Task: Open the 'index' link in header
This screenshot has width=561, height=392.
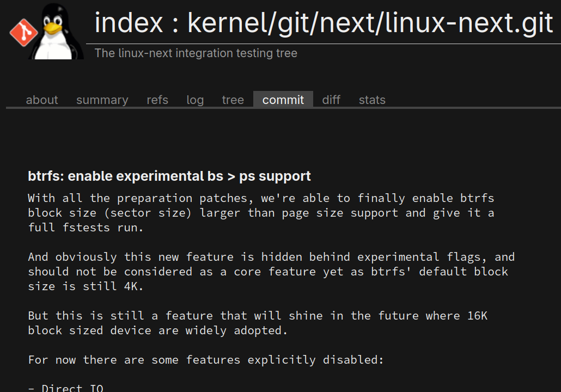Action: click(129, 23)
